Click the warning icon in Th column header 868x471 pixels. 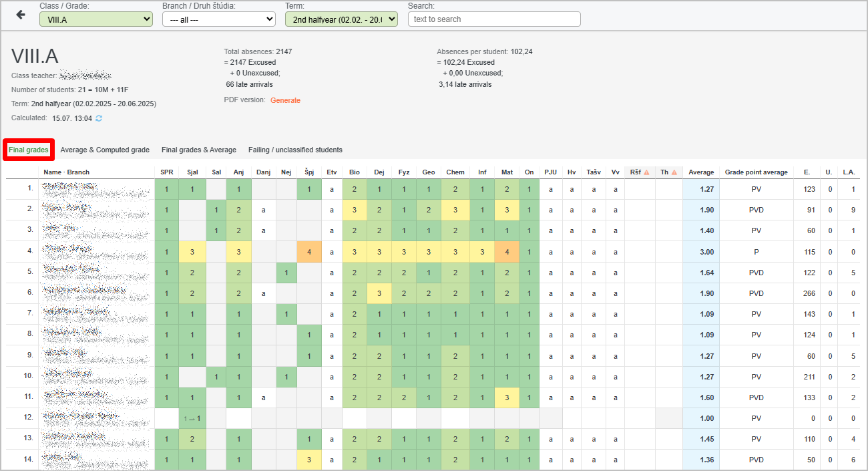674,172
